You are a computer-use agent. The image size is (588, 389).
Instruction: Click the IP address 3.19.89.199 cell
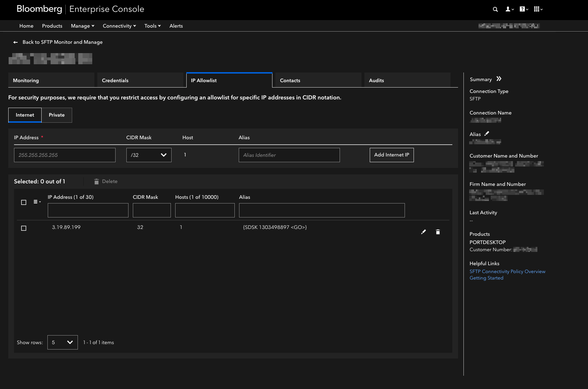coord(66,227)
